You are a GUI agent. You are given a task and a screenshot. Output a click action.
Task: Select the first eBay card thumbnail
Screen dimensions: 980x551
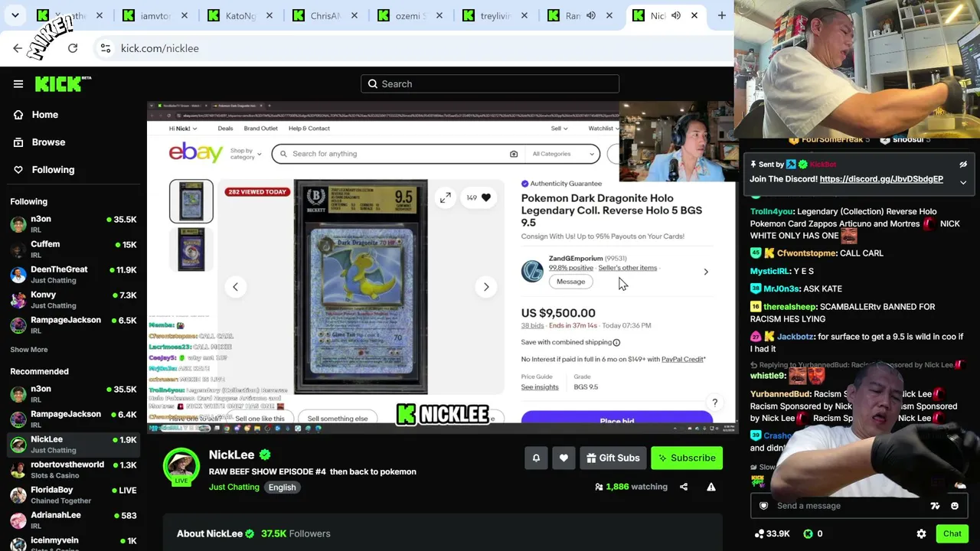(191, 201)
